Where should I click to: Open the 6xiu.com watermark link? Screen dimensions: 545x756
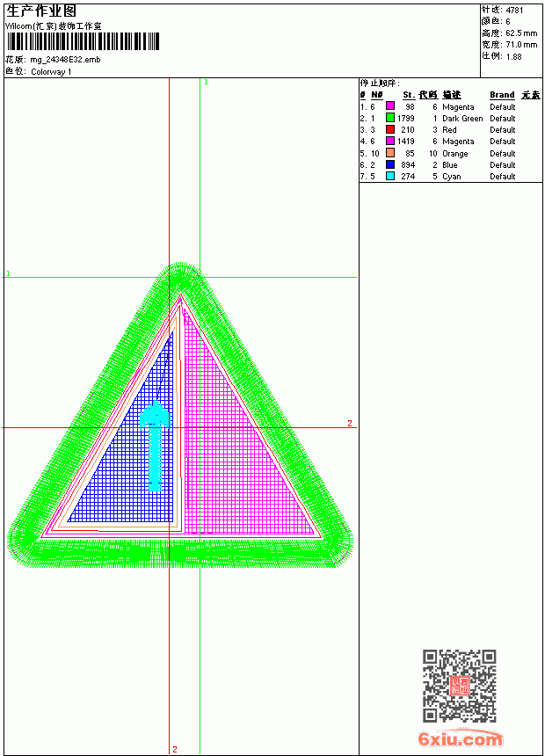tap(460, 738)
